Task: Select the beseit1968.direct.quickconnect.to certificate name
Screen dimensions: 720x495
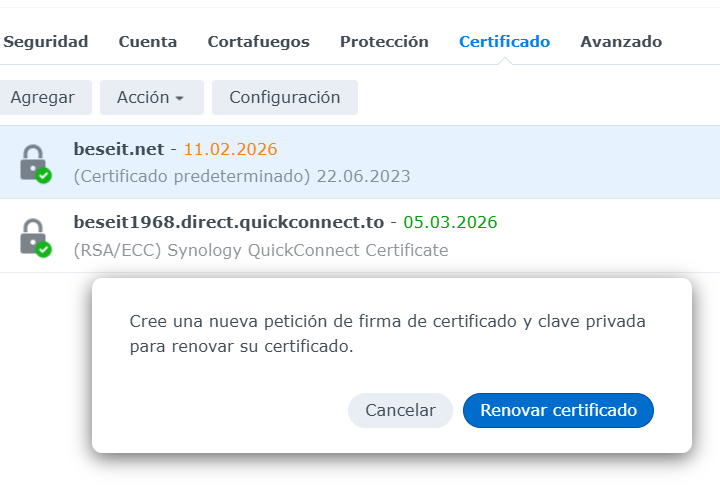Action: pyautogui.click(x=228, y=222)
